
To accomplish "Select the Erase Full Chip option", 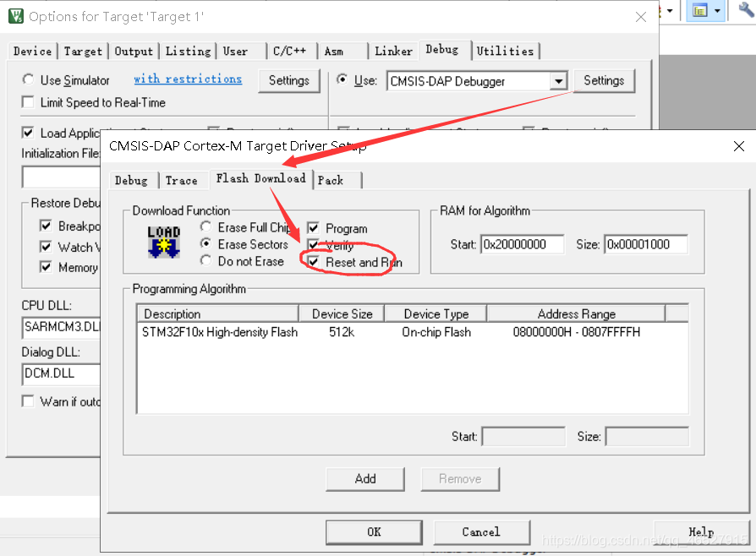I will (x=205, y=226).
